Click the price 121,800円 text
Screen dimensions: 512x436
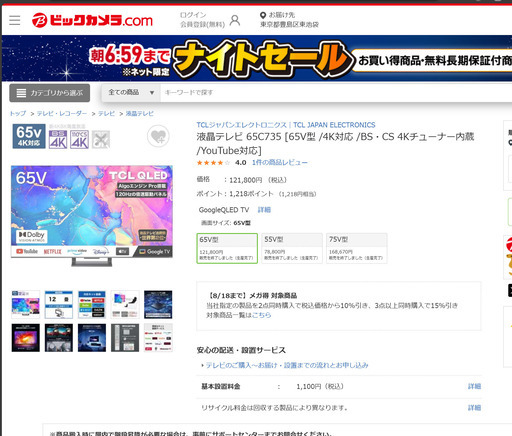point(246,180)
